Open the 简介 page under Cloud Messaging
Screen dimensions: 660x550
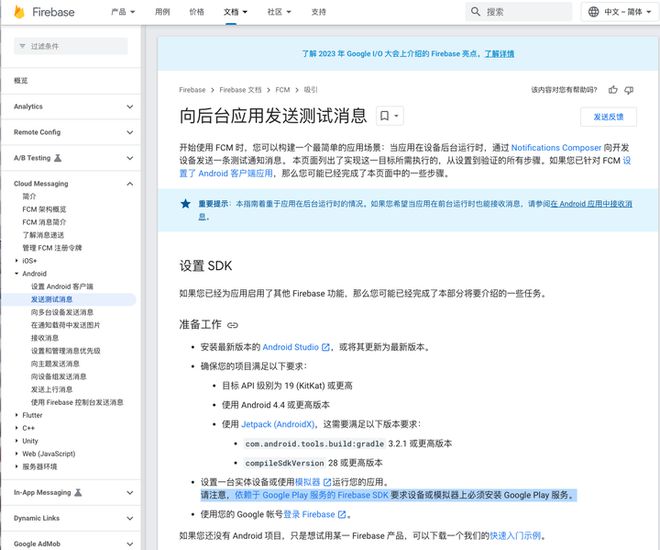click(x=29, y=196)
